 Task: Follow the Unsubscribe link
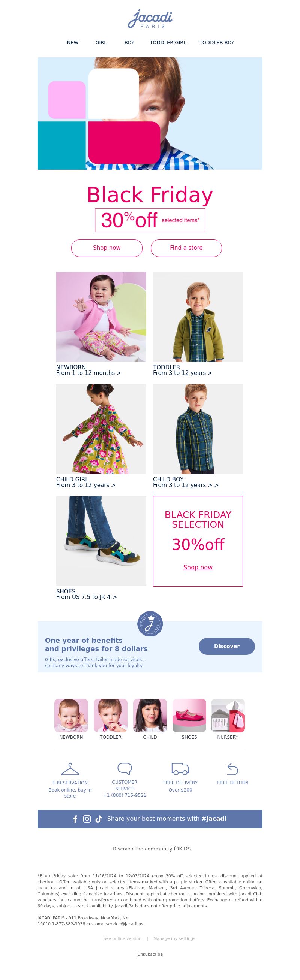click(x=150, y=954)
